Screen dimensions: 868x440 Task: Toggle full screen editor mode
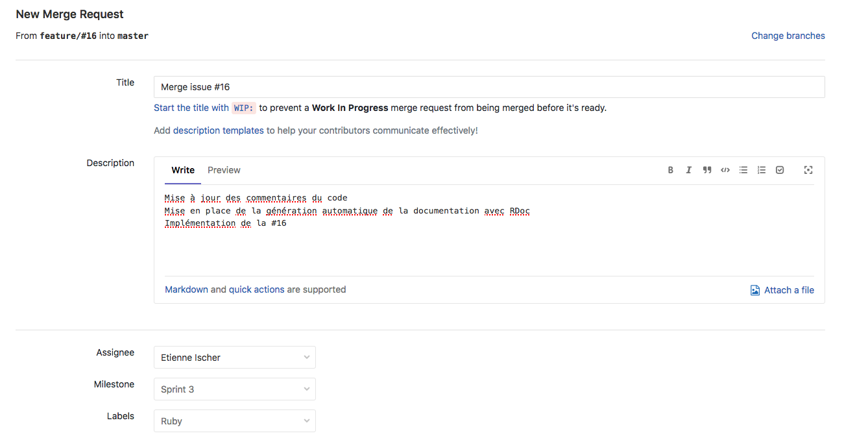[x=808, y=170]
